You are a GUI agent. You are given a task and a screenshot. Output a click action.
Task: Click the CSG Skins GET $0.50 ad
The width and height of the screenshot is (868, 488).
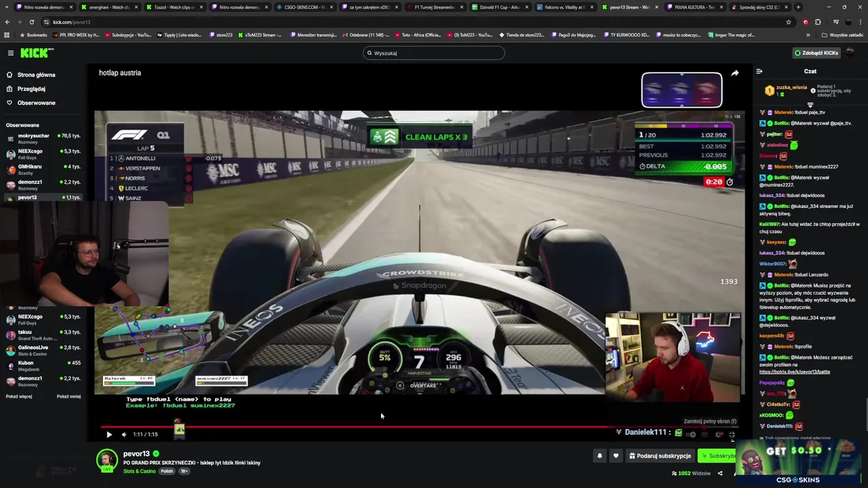pyautogui.click(x=797, y=463)
